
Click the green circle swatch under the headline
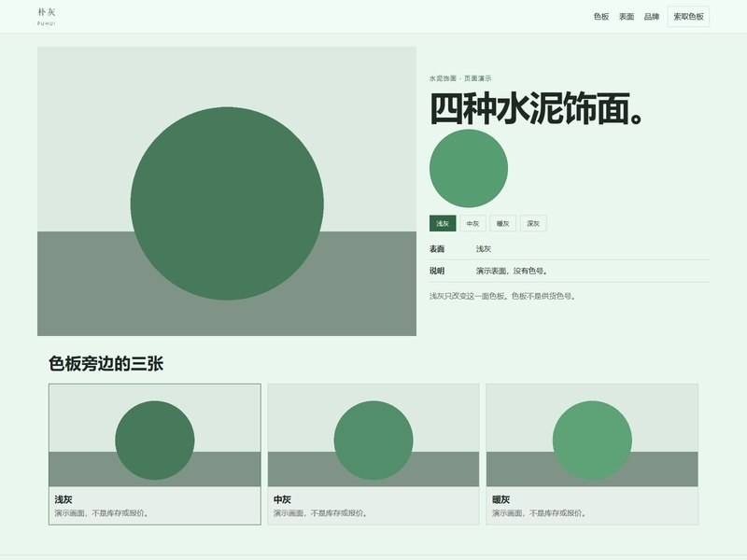469,168
